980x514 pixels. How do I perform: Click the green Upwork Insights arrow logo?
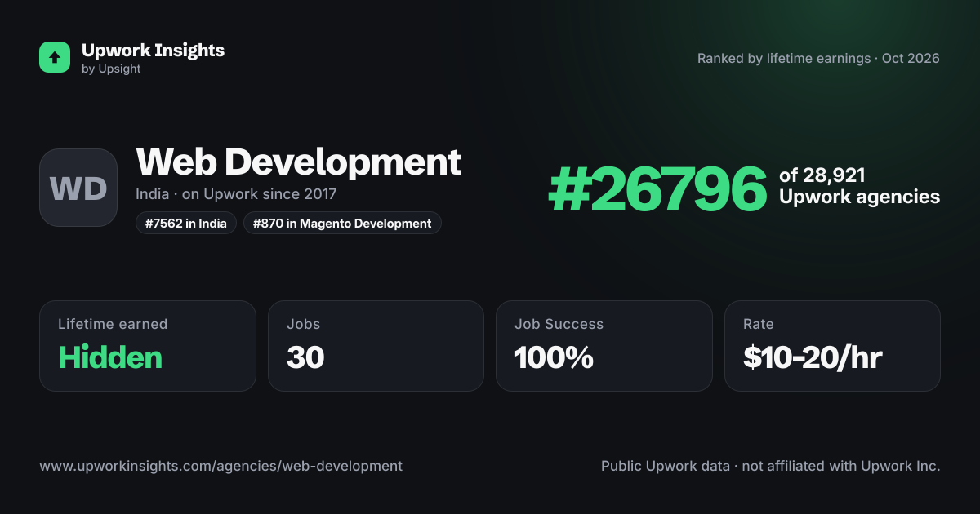[x=55, y=57]
